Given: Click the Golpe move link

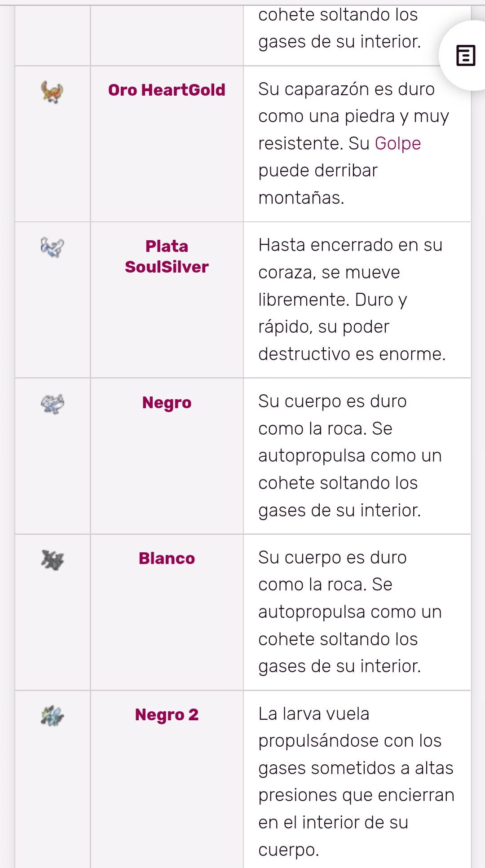Looking at the screenshot, I should tap(397, 143).
